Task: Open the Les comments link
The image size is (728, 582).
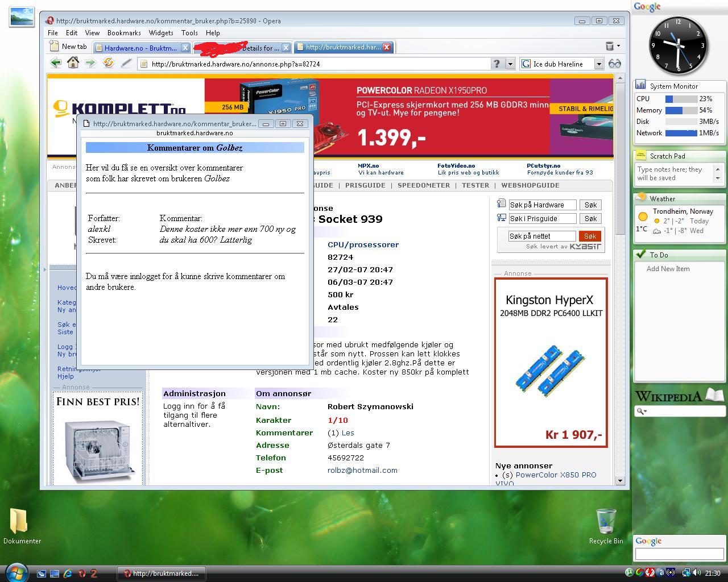Action: [x=348, y=433]
